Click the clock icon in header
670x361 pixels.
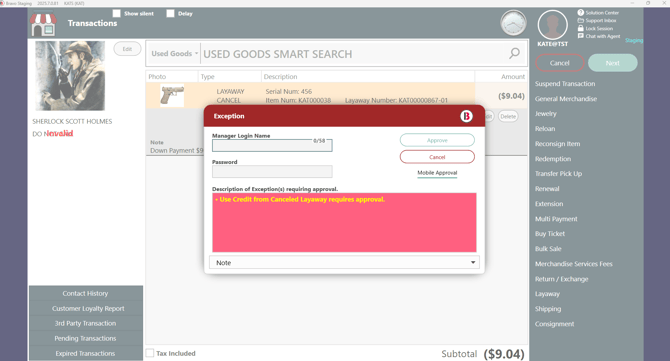(513, 23)
